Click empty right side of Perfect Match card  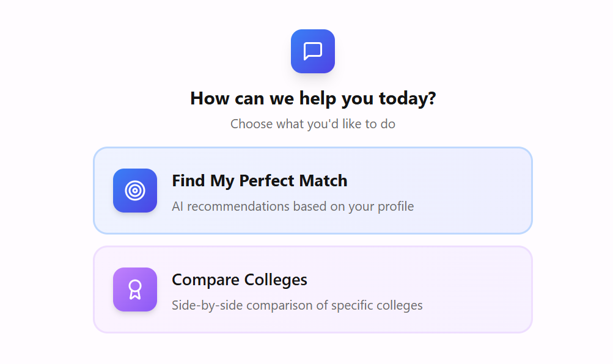[x=477, y=191]
